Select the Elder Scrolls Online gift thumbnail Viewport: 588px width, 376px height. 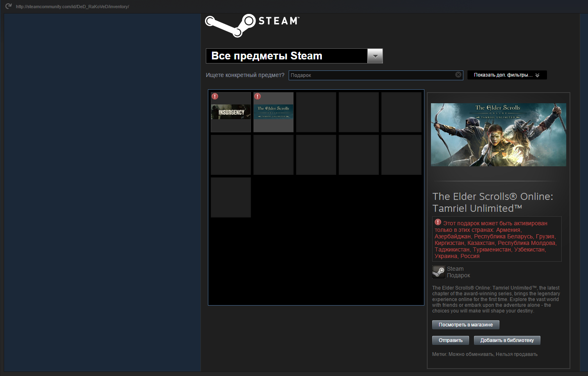[273, 113]
